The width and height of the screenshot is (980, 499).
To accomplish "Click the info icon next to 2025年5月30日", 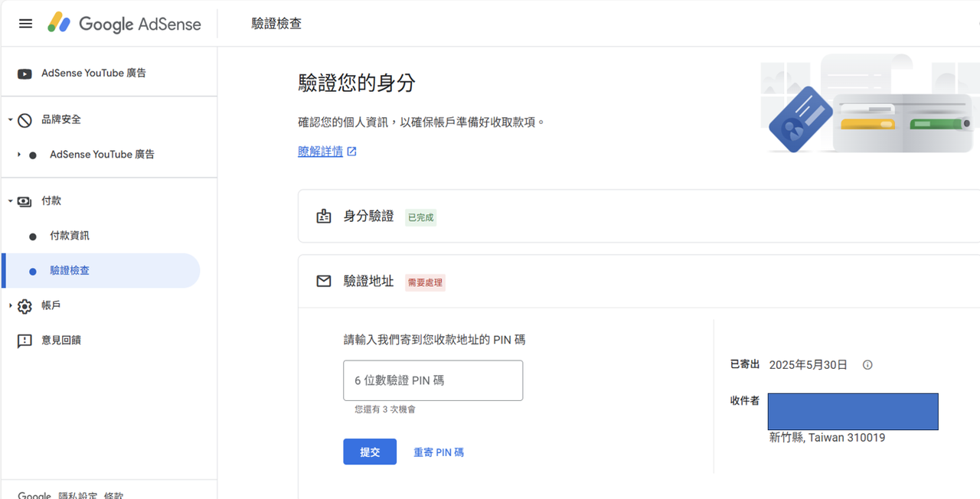I will 867,365.
